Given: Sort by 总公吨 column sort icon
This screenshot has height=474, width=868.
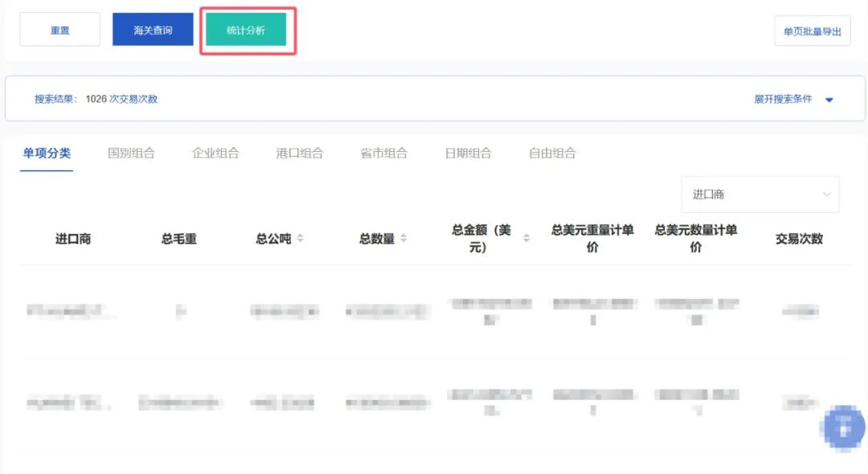Looking at the screenshot, I should coord(301,239).
